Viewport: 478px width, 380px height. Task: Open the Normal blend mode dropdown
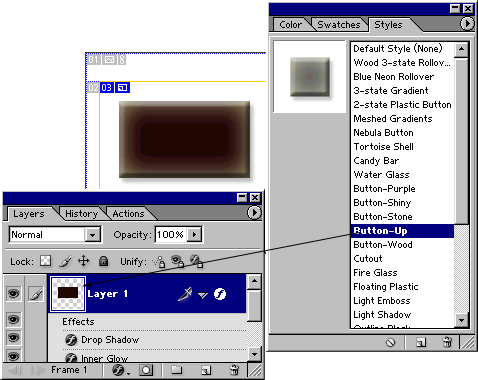click(92, 235)
